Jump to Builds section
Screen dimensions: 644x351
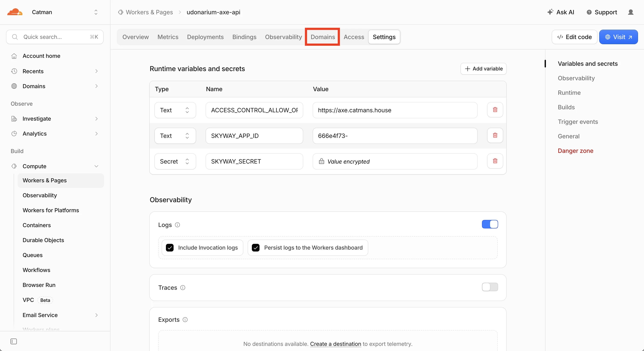pos(566,107)
